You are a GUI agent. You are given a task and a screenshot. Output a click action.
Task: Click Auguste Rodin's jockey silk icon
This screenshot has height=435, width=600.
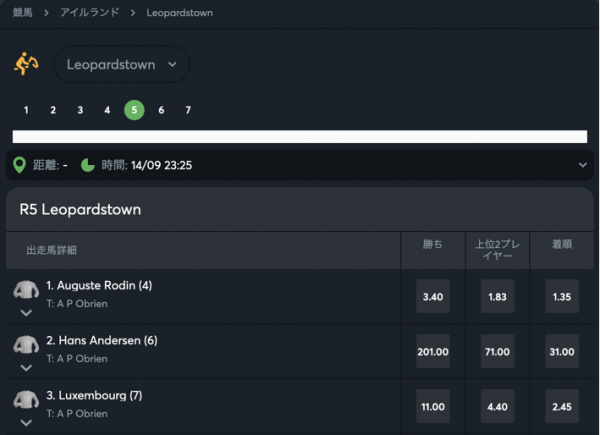tap(26, 290)
